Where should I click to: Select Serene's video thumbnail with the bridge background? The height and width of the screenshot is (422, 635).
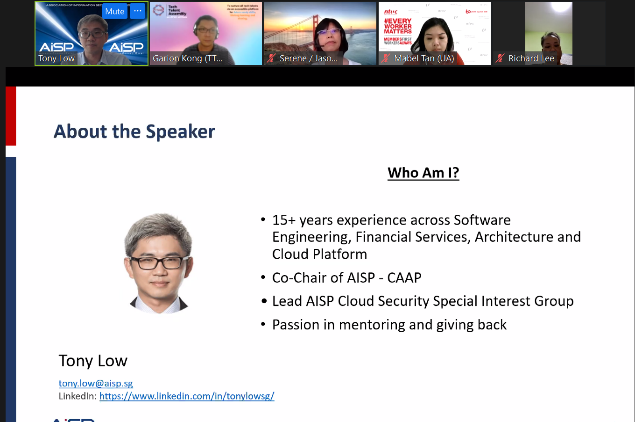(320, 34)
